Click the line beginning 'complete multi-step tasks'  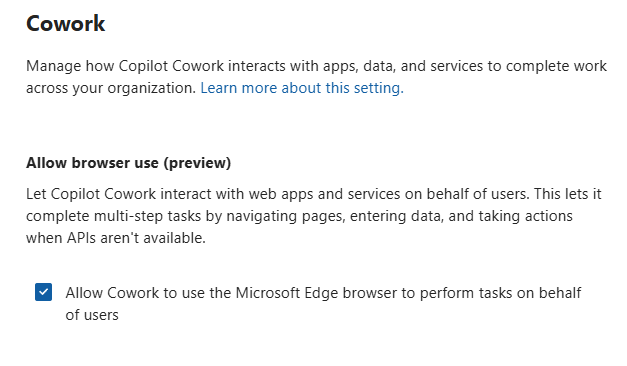click(x=299, y=216)
